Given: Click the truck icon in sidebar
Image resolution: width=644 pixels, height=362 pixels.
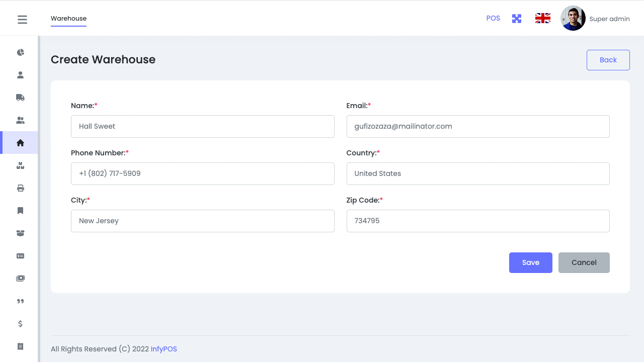Looking at the screenshot, I should pos(20,98).
